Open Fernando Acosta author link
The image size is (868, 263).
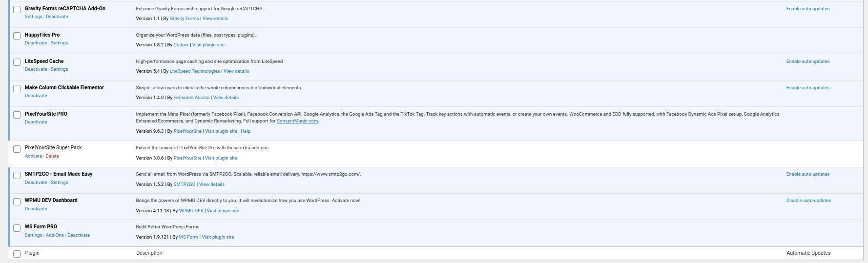click(191, 98)
